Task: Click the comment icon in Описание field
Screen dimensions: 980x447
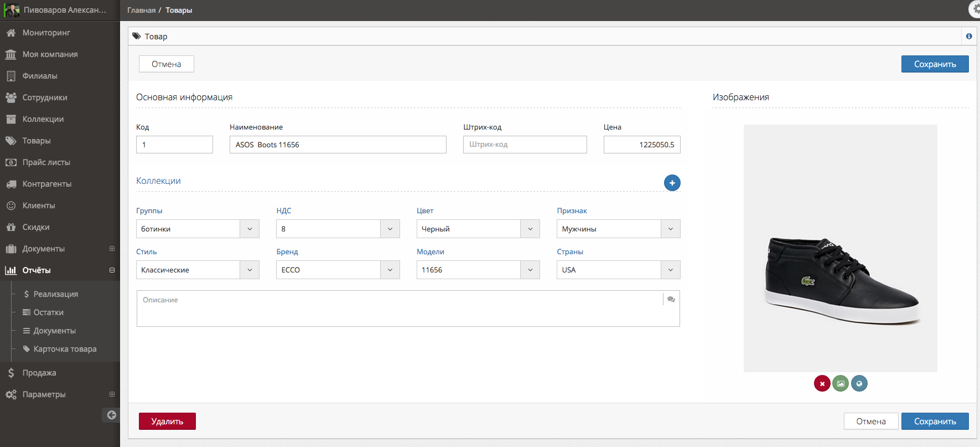Action: (671, 300)
